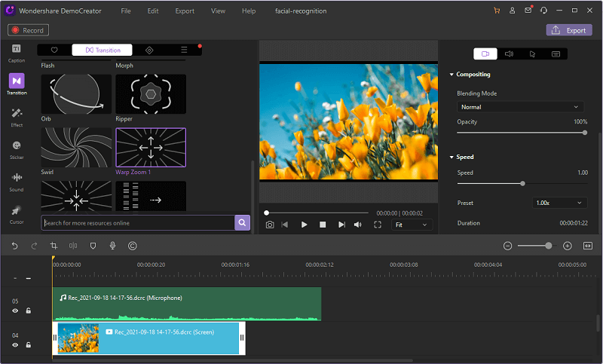Select the Transition sidebar icon
Viewport: 603px width, 364px height.
click(x=17, y=84)
